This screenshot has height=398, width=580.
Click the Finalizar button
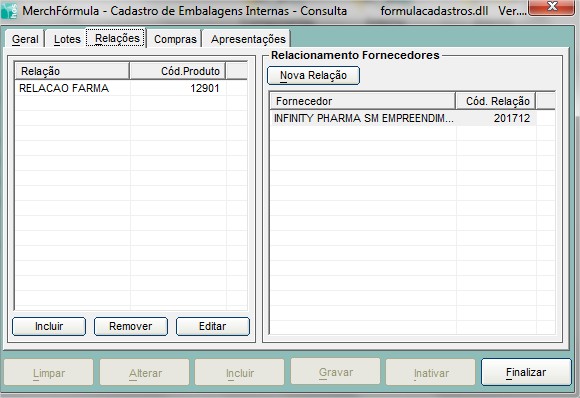[x=526, y=372]
